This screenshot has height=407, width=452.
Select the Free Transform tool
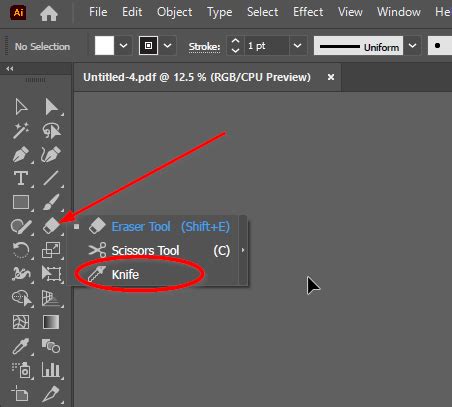tap(51, 274)
